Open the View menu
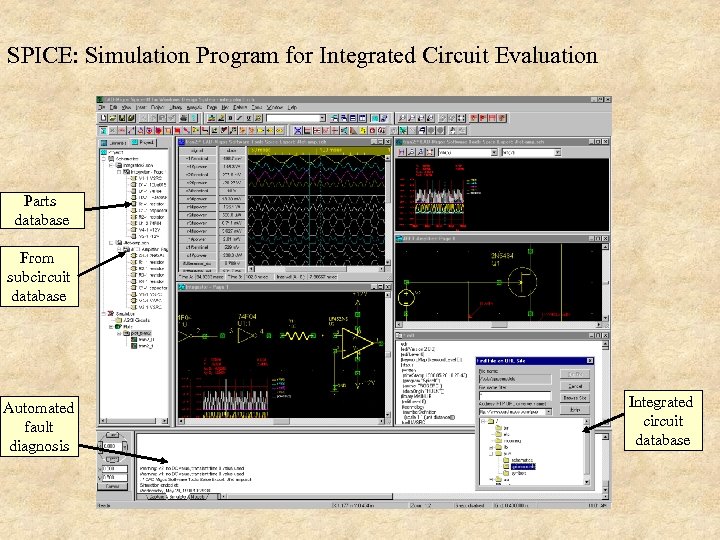The image size is (720, 540). (127, 107)
